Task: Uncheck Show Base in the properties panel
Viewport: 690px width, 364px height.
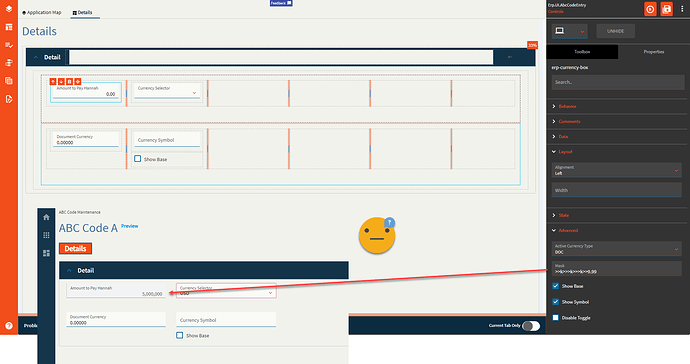Action: (556, 286)
